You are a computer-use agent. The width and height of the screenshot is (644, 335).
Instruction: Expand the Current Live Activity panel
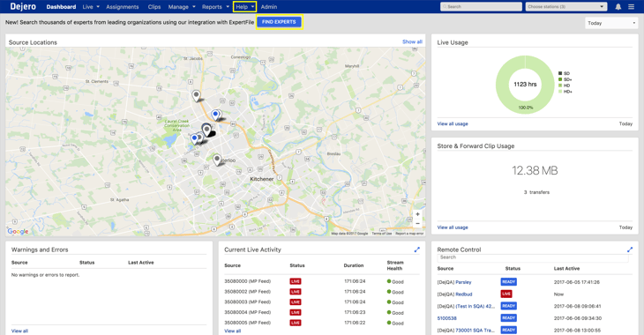tap(417, 249)
